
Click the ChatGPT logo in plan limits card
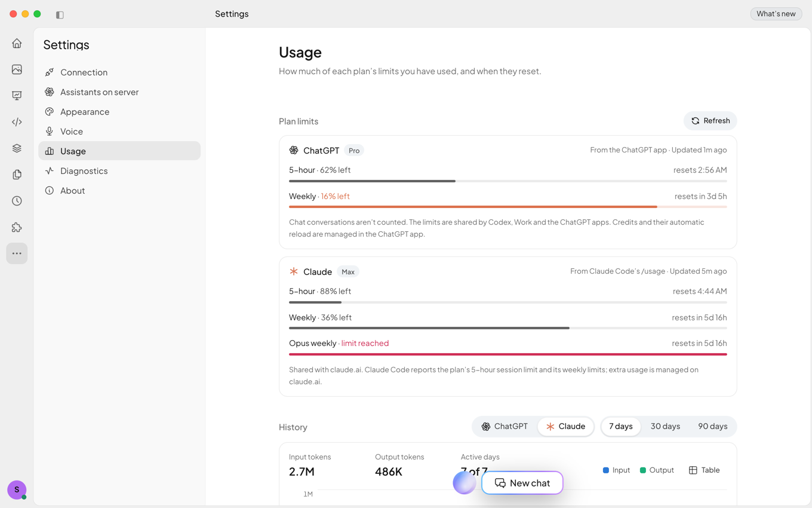(x=294, y=150)
